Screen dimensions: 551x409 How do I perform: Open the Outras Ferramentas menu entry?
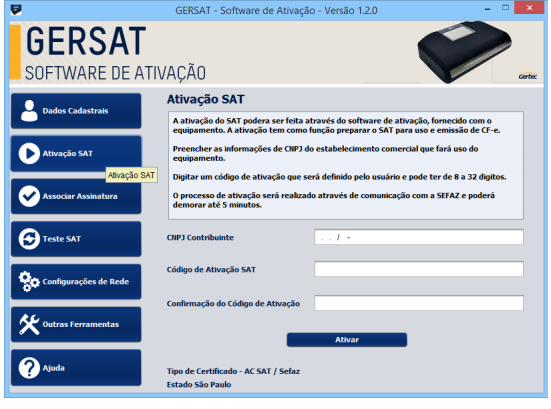(76, 324)
